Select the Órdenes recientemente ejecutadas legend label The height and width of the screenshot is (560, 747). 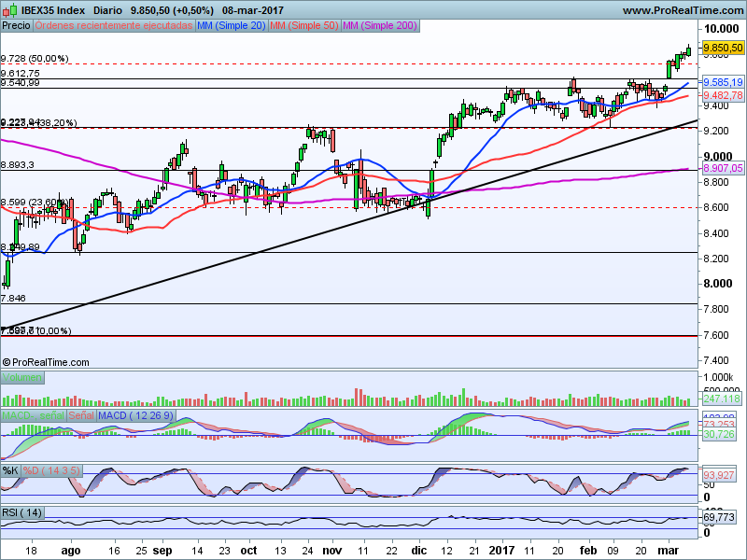pos(114,26)
